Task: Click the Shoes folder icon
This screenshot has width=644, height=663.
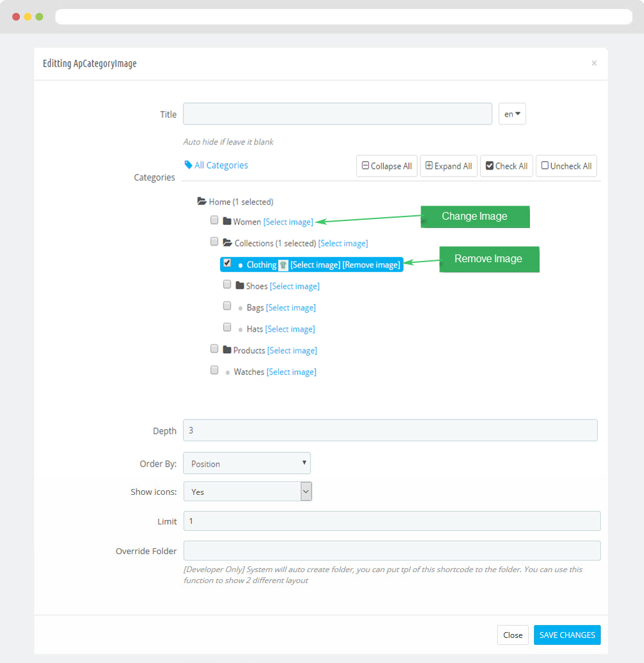Action: 240,285
